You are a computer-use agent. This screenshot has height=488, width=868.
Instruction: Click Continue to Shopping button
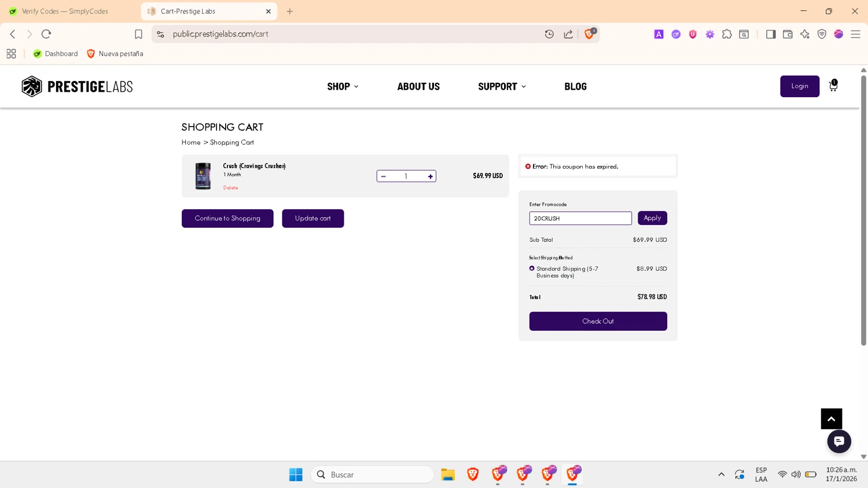[227, 219]
